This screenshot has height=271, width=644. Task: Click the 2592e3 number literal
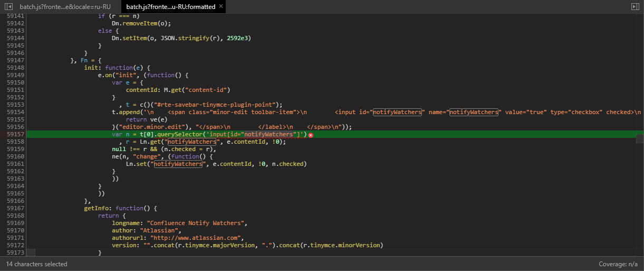[237, 38]
